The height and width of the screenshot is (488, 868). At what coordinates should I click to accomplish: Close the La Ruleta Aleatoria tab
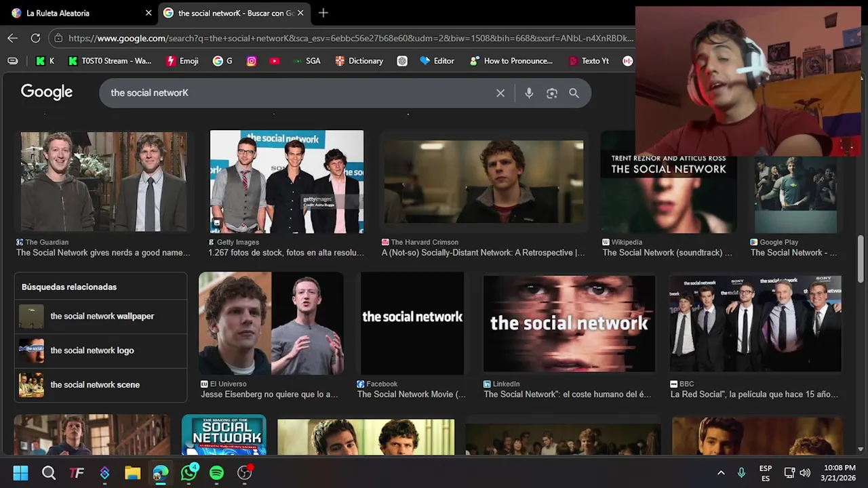149,13
